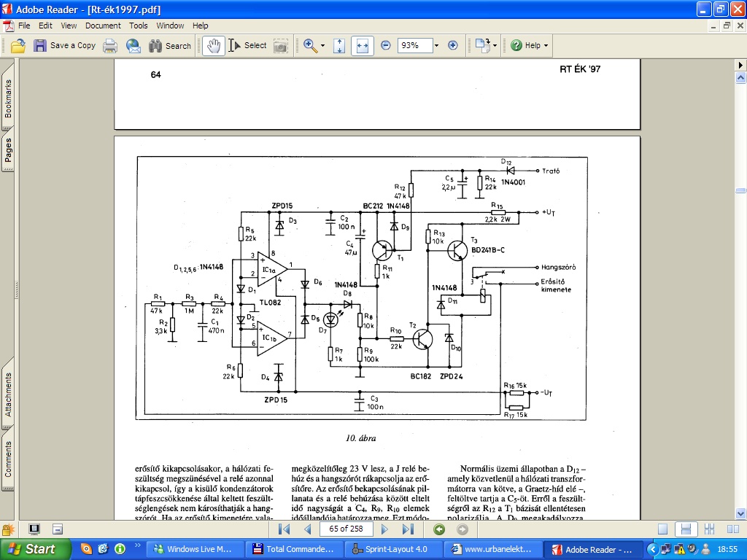Click the hide toolbars icon in status bar
Viewport: 747px width, 560px height.
pyautogui.click(x=58, y=529)
